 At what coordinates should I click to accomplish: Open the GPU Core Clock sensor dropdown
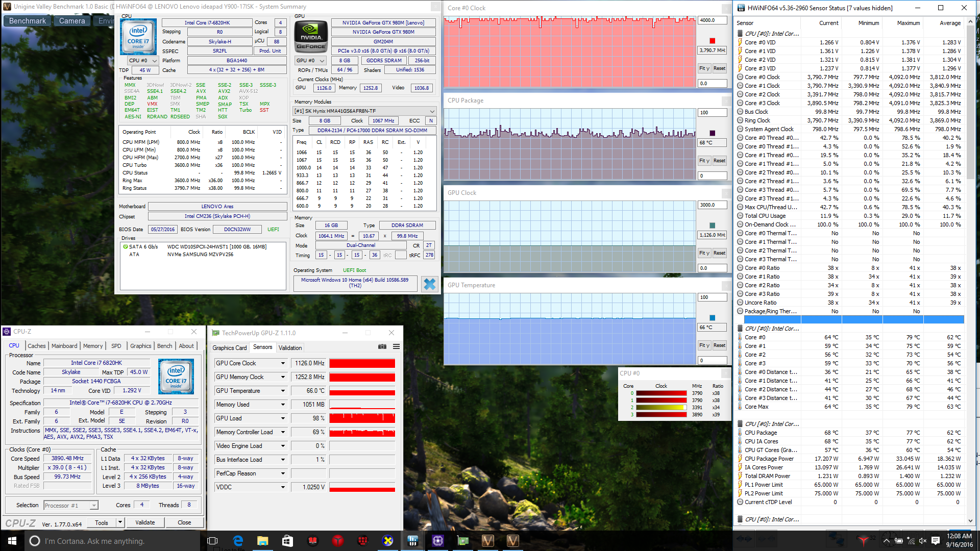(x=283, y=363)
